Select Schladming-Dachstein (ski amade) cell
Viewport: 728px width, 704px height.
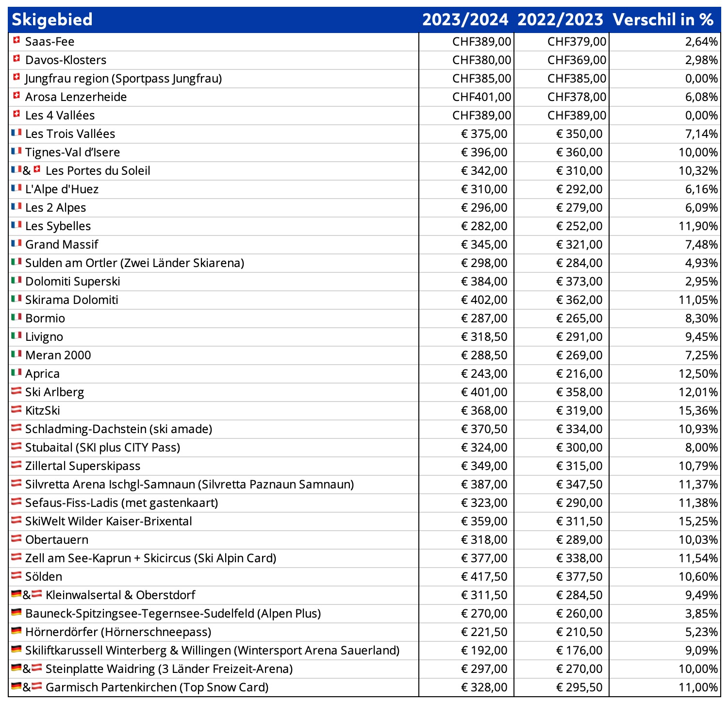point(214,429)
